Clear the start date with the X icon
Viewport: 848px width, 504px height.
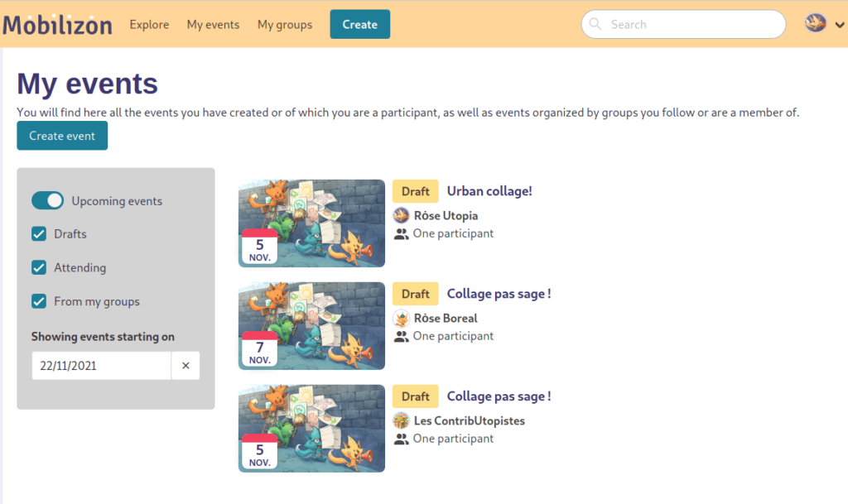click(185, 365)
